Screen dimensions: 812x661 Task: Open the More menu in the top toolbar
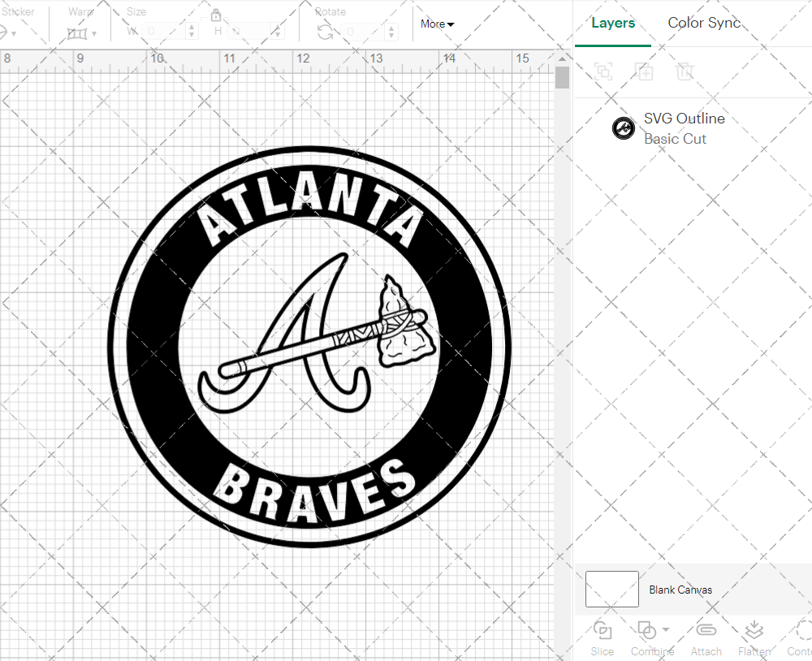(x=436, y=24)
